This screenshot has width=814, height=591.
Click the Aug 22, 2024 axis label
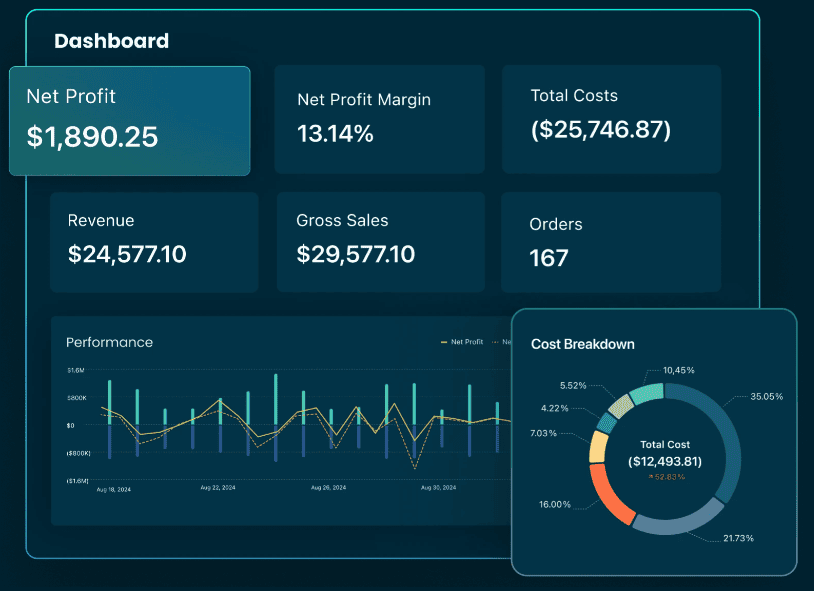pos(216,488)
